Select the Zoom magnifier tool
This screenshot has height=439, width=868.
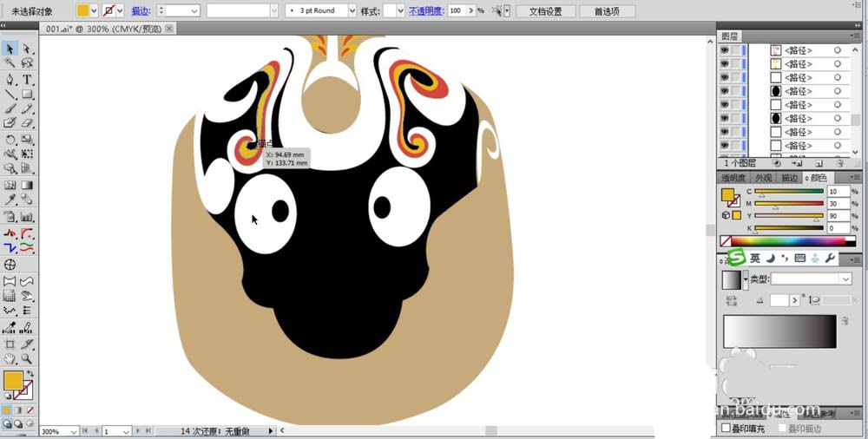pyautogui.click(x=28, y=358)
